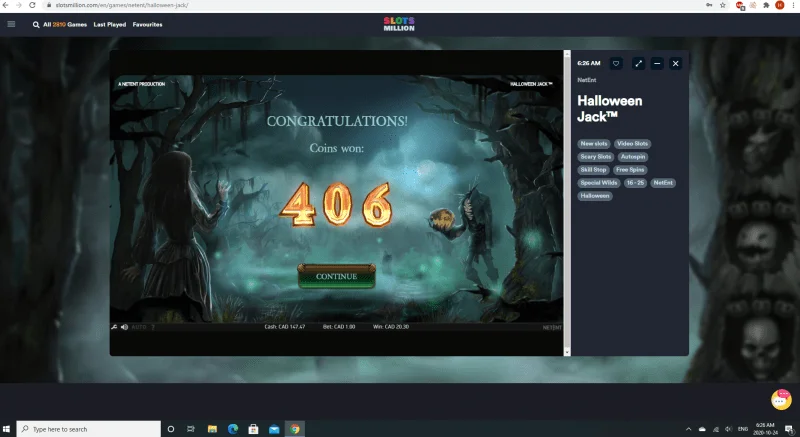Open taskbar clock and date
800x437 pixels.
[x=765, y=429]
